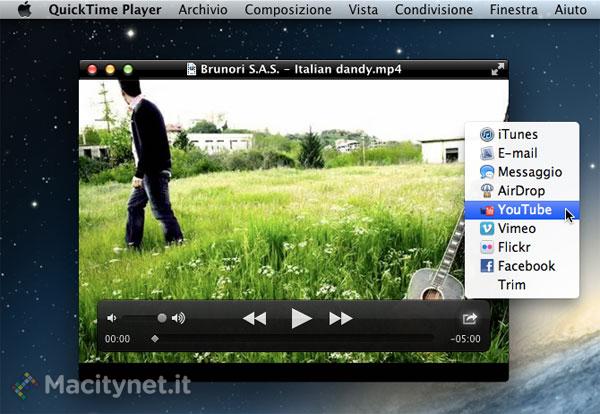Open the Vista menu
The image size is (600, 414).
point(363,10)
